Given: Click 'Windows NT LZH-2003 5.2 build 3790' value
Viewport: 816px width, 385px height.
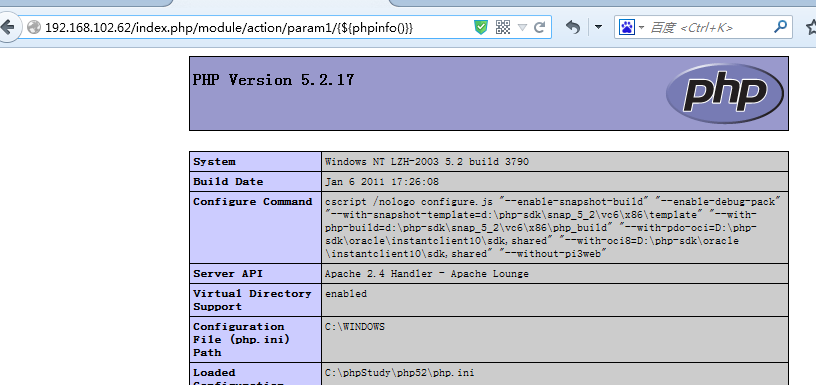Looking at the screenshot, I should [427, 162].
